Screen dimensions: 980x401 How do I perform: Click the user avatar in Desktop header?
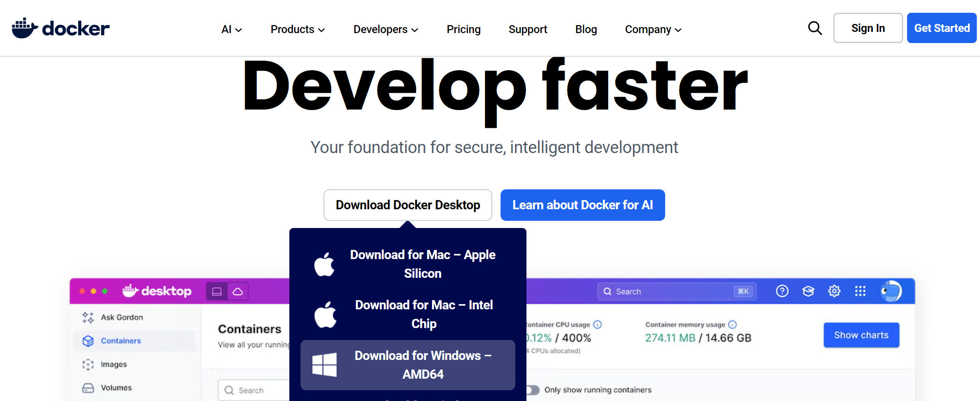[x=891, y=291]
